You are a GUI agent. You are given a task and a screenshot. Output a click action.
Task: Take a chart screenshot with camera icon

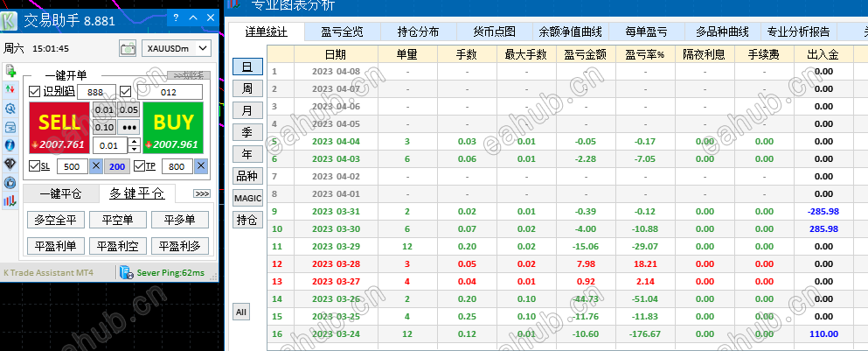tap(128, 48)
